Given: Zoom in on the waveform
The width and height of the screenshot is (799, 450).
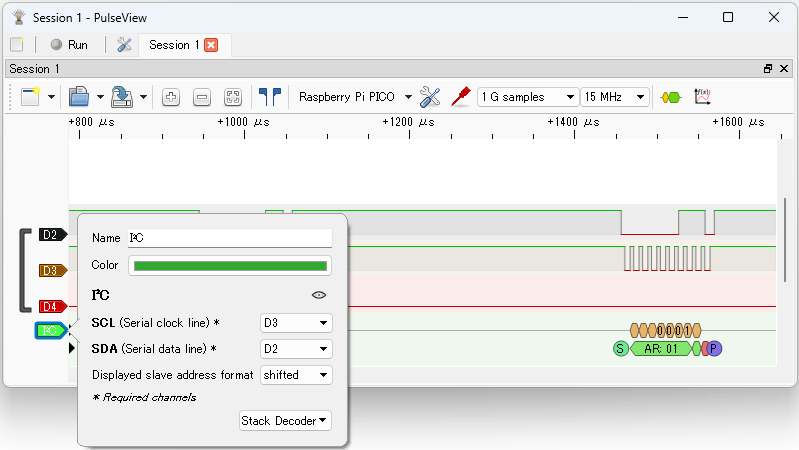Looking at the screenshot, I should (171, 97).
